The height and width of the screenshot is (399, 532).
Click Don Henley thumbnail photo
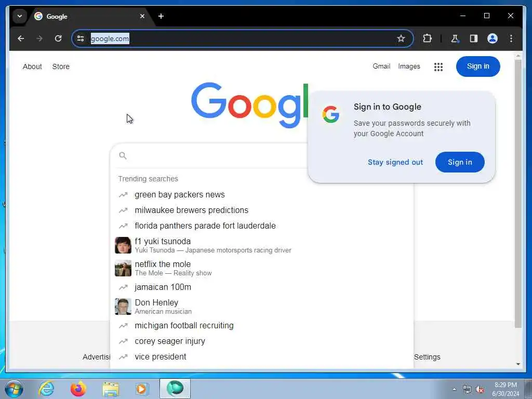tap(123, 307)
